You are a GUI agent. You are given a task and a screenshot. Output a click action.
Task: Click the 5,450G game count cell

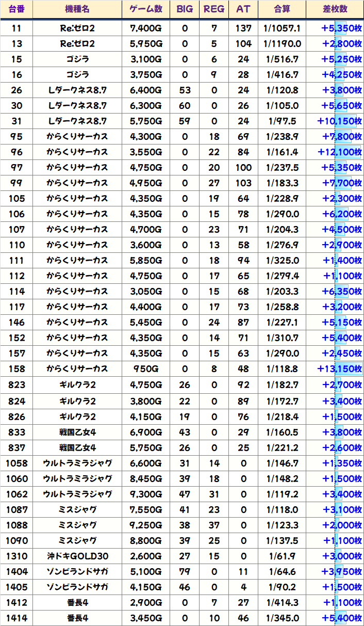point(146,322)
